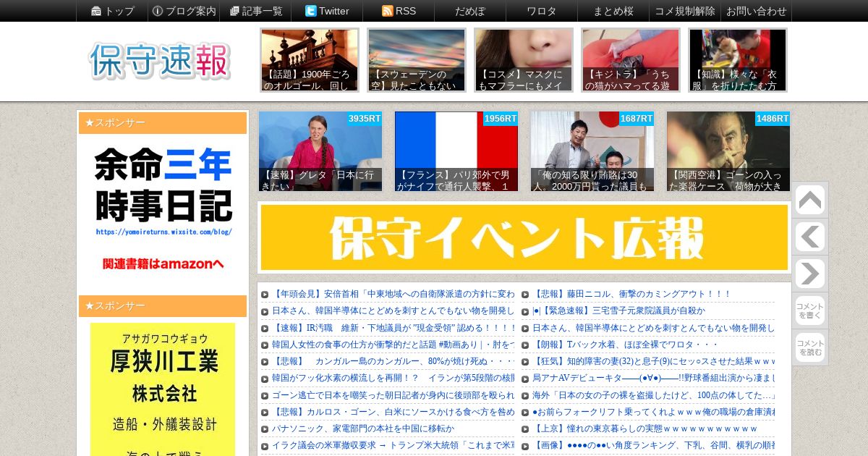Screen dimensions: 868x456
Task: Click the 保守イベント広報 banner
Action: 524,237
